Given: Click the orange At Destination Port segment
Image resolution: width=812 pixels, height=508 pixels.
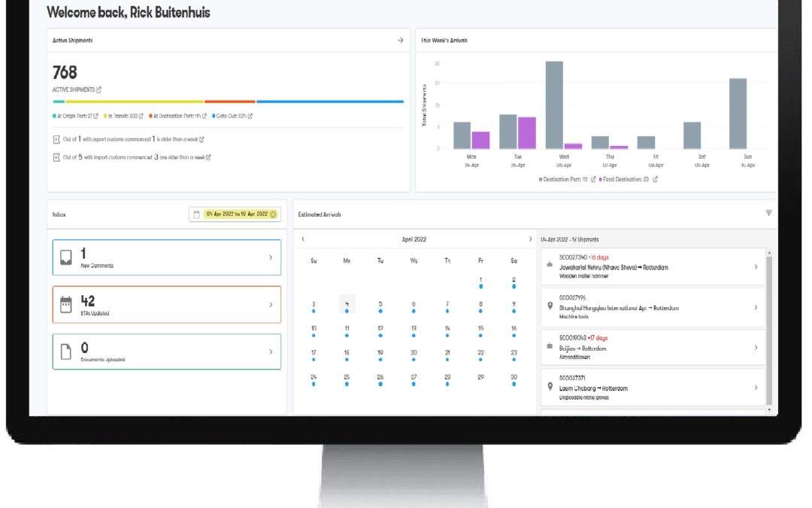Looking at the screenshot, I should tap(230, 102).
